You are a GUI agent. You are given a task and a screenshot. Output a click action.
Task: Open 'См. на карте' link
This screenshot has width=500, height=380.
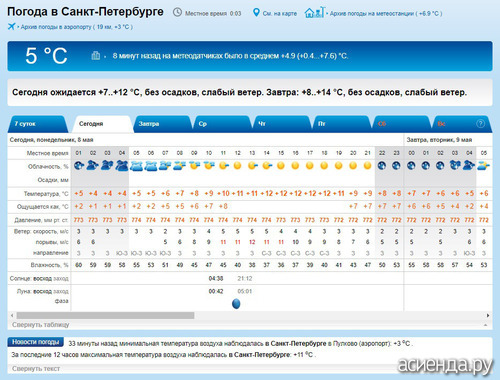pyautogui.click(x=279, y=14)
